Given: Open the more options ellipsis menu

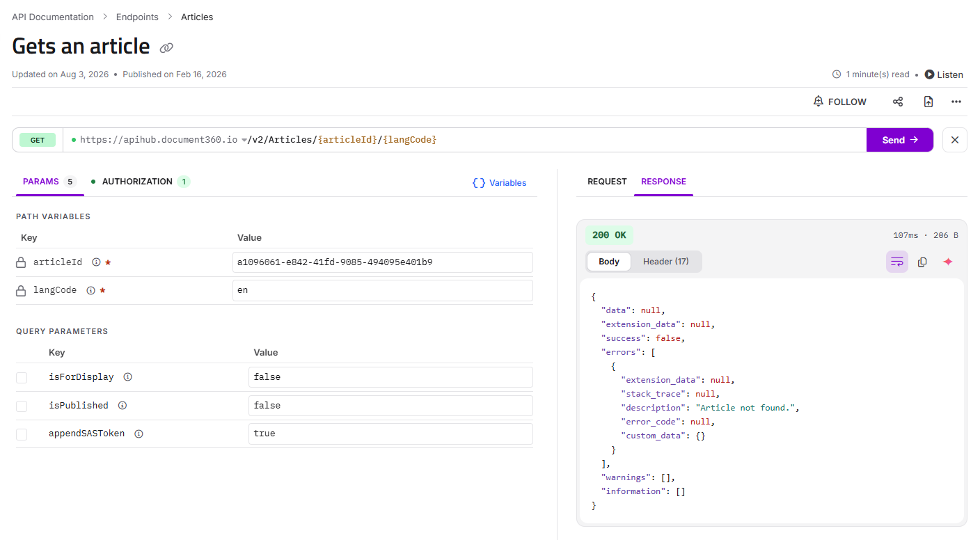Looking at the screenshot, I should coord(956,102).
